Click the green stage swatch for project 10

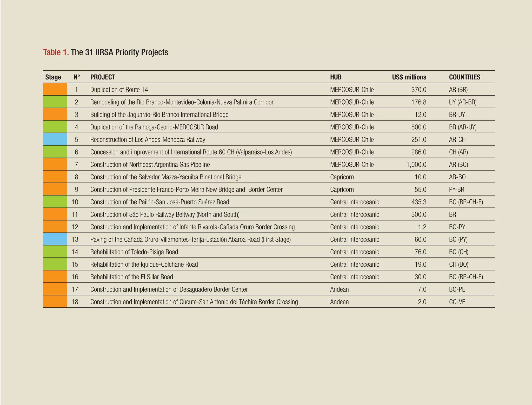(55, 202)
